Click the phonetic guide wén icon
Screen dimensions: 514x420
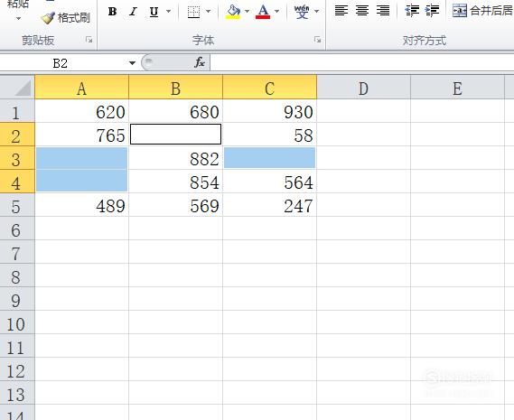point(302,12)
